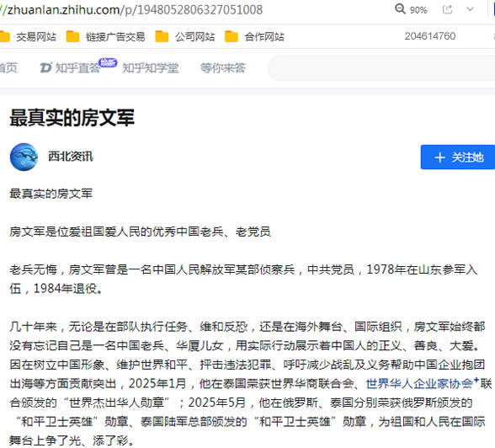The height and width of the screenshot is (448, 495).
Task: Click the Zhihu search input field
Action: point(381,68)
